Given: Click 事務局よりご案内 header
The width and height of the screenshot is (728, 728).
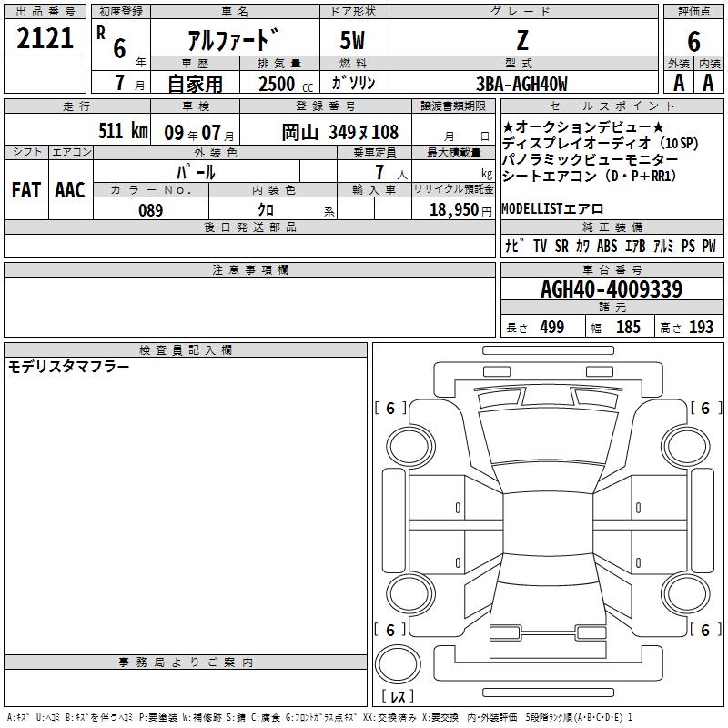Looking at the screenshot, I should click(186, 662).
